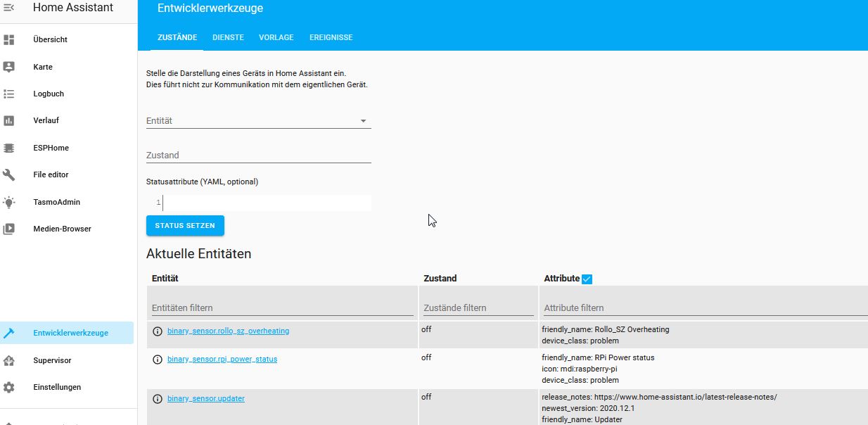Screen dimensions: 868x425
Task: Open the binary_sensor.updater link
Action: pos(206,398)
